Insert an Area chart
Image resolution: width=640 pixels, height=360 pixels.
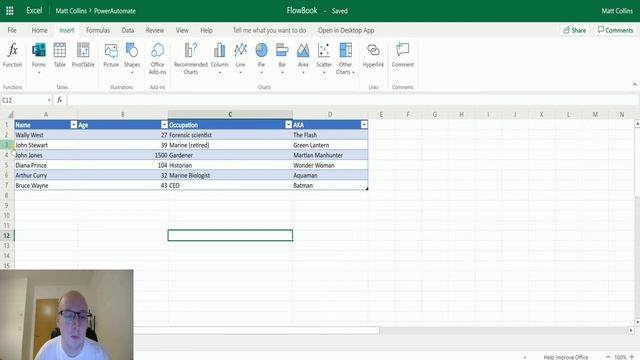coord(303,58)
